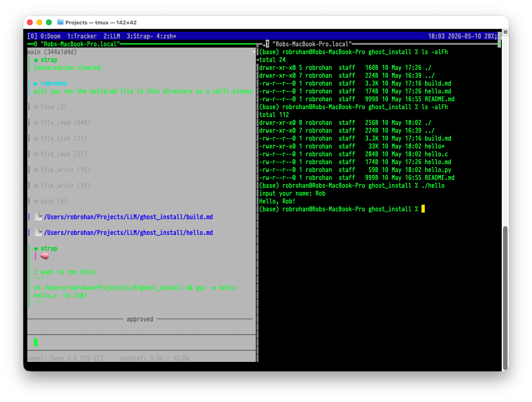Click the file icon beside hello.md path
This screenshot has width=532, height=402.
pyautogui.click(x=38, y=232)
